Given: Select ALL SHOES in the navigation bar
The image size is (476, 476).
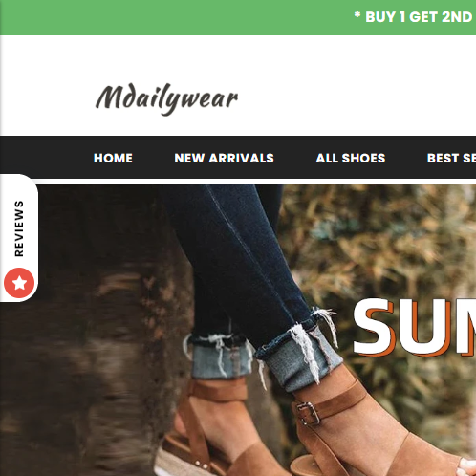Looking at the screenshot, I should (x=351, y=158).
